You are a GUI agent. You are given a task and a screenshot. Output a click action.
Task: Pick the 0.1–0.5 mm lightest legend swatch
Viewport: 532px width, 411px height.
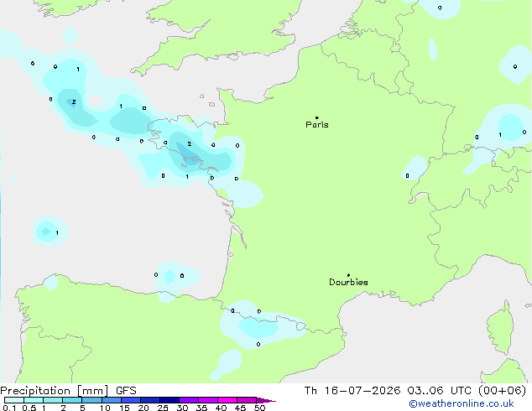(x=14, y=400)
